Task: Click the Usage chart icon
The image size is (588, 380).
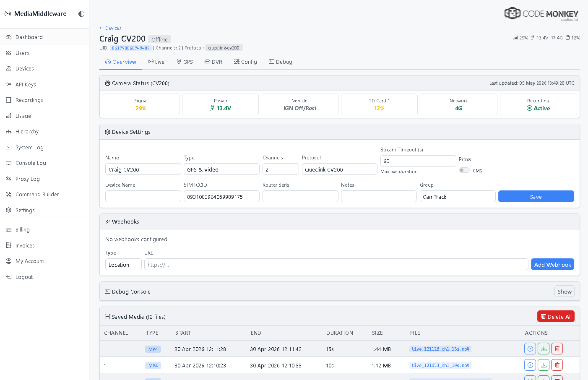Action: [8, 116]
